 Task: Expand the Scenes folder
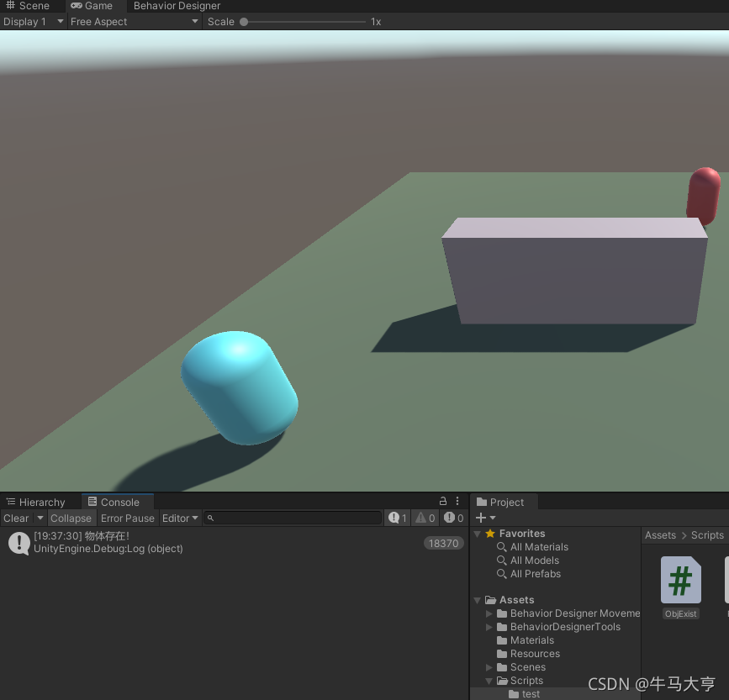click(x=489, y=667)
